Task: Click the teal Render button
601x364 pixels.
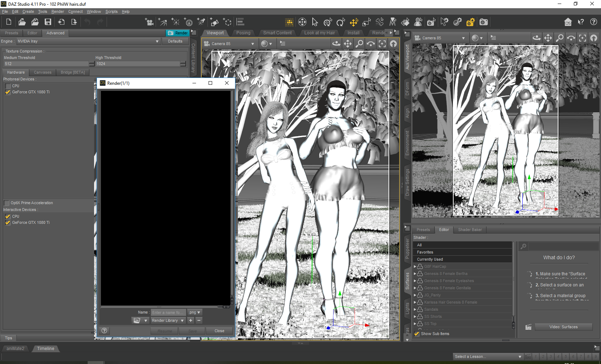Action: [177, 33]
